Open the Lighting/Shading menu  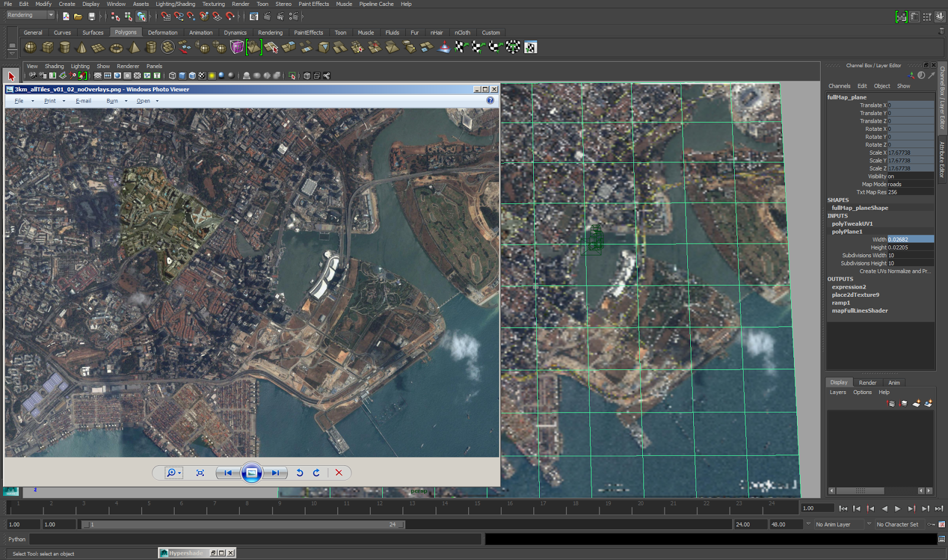coord(175,4)
